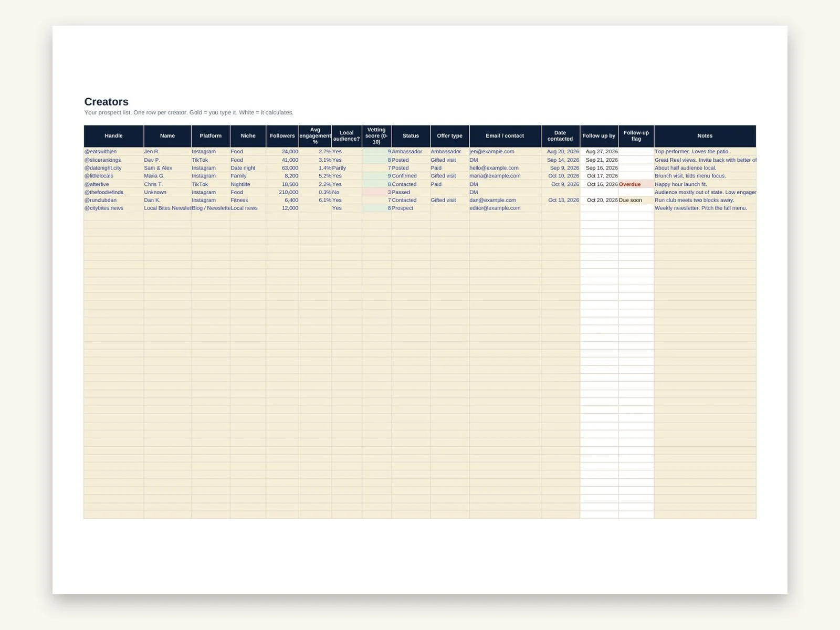
Task: Select the @runclubdan handle cell
Action: 113,200
